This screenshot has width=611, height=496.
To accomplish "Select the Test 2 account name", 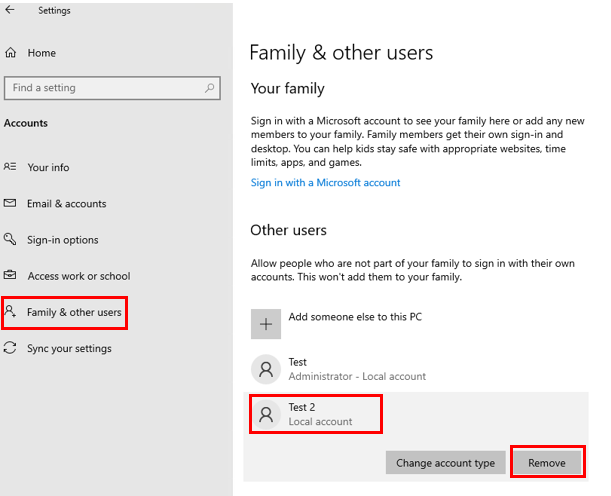I will click(x=302, y=407).
